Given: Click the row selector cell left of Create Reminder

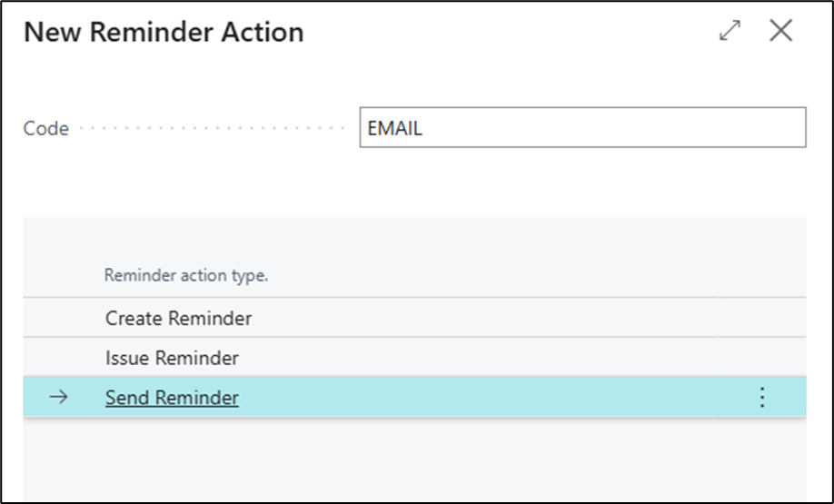Looking at the screenshot, I should tap(58, 319).
